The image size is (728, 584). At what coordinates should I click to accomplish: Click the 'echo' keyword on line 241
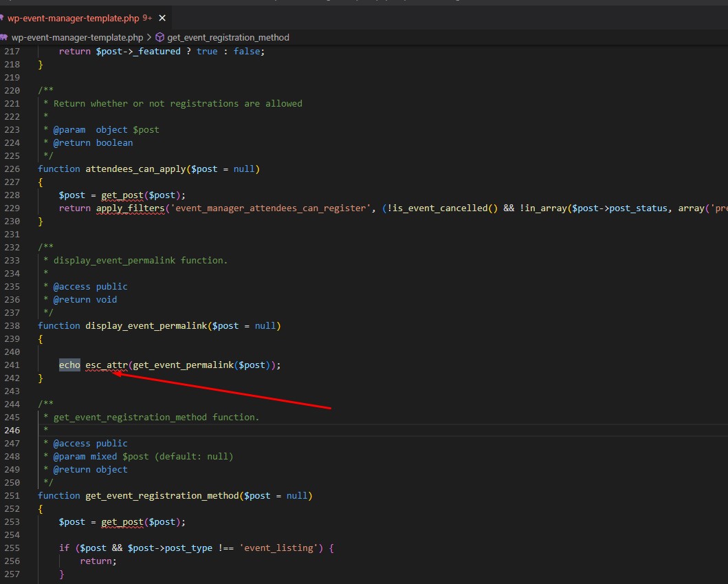[x=69, y=365]
